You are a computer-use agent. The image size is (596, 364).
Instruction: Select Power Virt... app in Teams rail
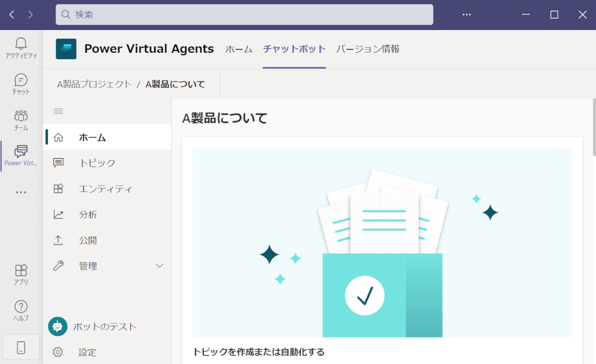(x=21, y=156)
